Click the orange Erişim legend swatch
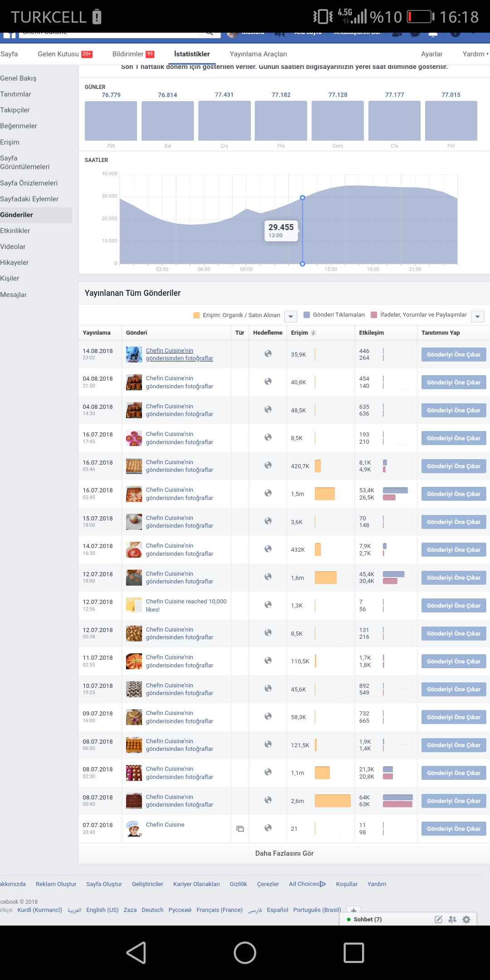 [x=196, y=315]
